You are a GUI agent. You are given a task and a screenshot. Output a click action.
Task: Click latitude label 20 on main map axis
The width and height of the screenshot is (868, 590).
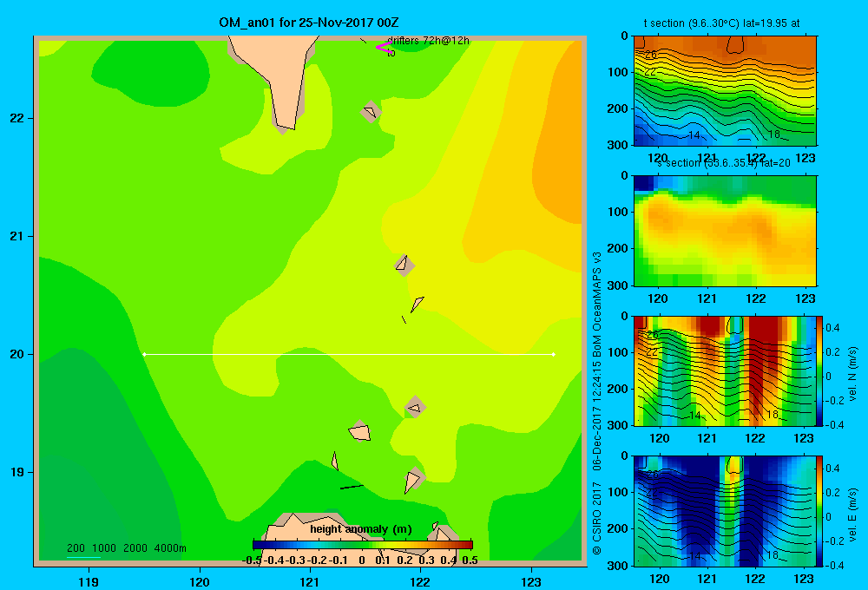(x=17, y=354)
